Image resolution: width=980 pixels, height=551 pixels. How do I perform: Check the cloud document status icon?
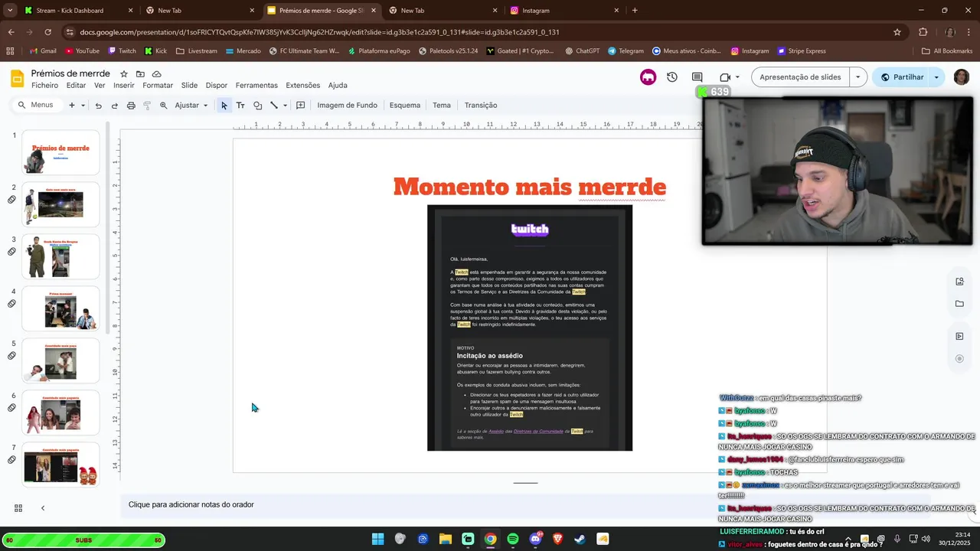click(156, 73)
